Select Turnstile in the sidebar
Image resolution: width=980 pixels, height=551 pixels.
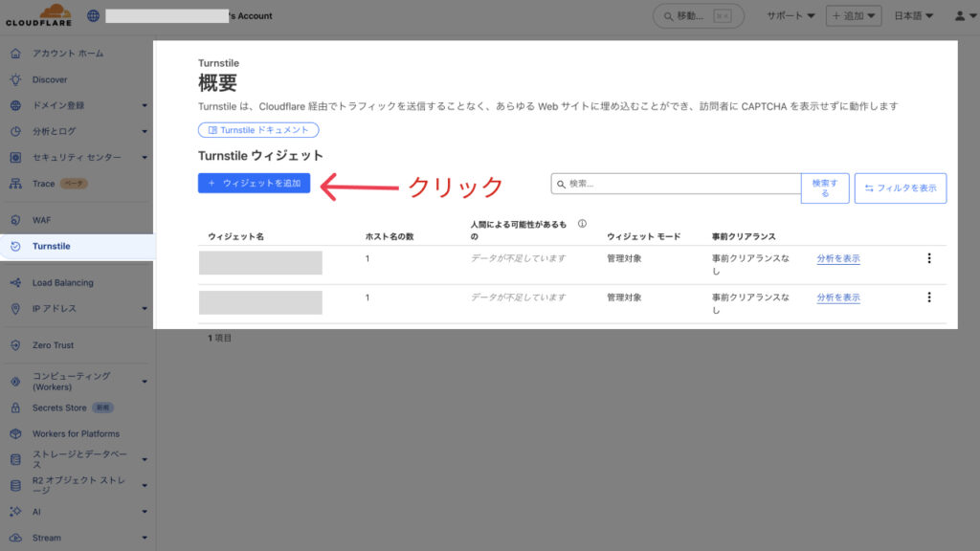click(x=52, y=246)
